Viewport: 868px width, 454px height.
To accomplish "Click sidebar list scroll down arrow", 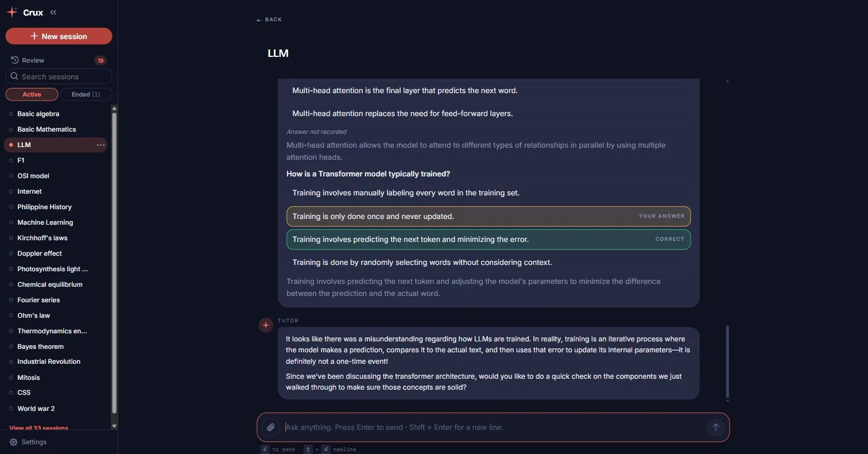I will point(114,426).
